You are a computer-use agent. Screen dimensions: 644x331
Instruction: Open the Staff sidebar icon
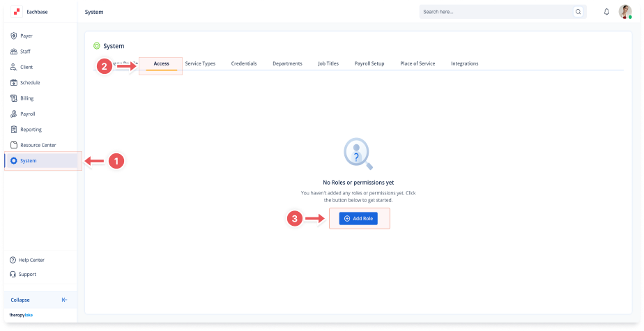click(13, 52)
